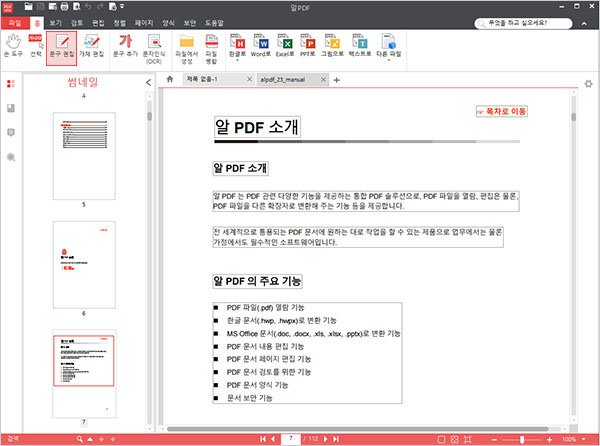600x446 pixels.
Task: Select the page 5 thumbnail
Action: point(84,156)
